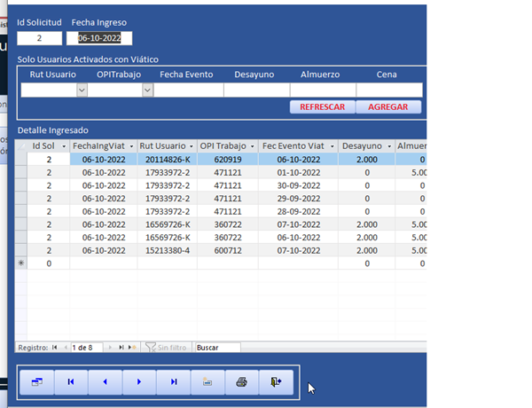Click the Sin filtro filter indicator
This screenshot has height=408, width=532.
(x=168, y=348)
